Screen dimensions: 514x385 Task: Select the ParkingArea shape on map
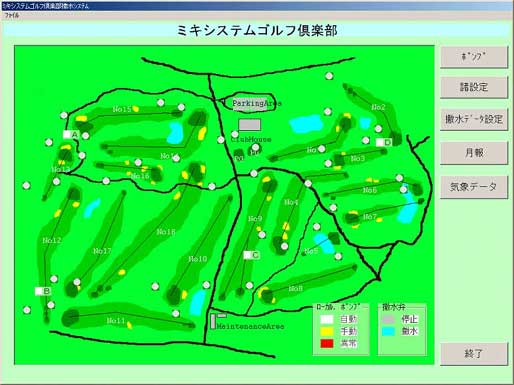point(249,102)
